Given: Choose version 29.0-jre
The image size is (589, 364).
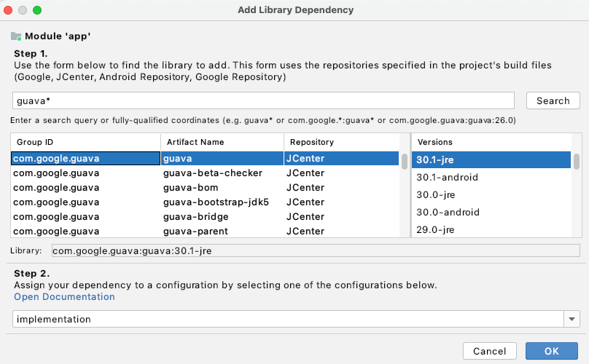Looking at the screenshot, I should (x=435, y=229).
